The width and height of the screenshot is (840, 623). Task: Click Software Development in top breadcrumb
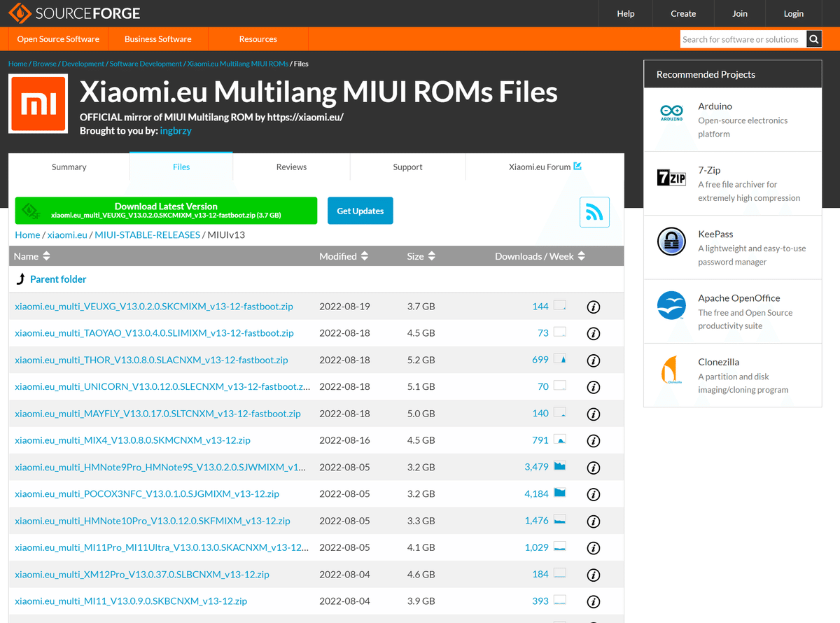(146, 64)
